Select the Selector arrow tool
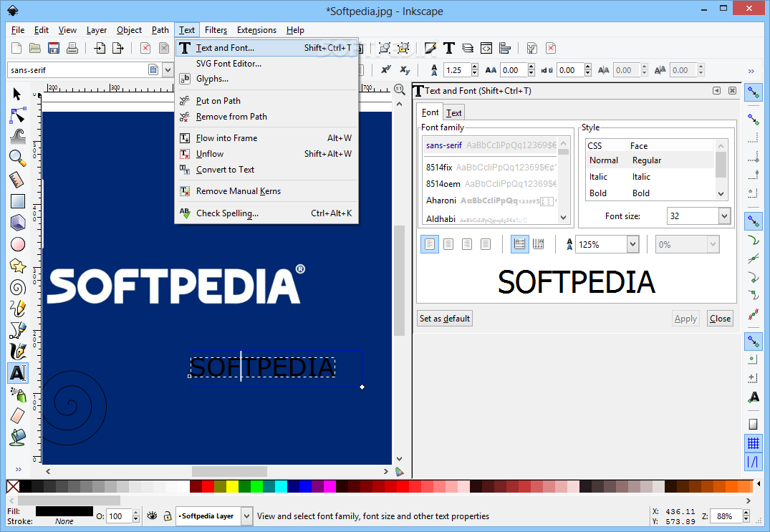This screenshot has height=532, width=770. (x=17, y=95)
